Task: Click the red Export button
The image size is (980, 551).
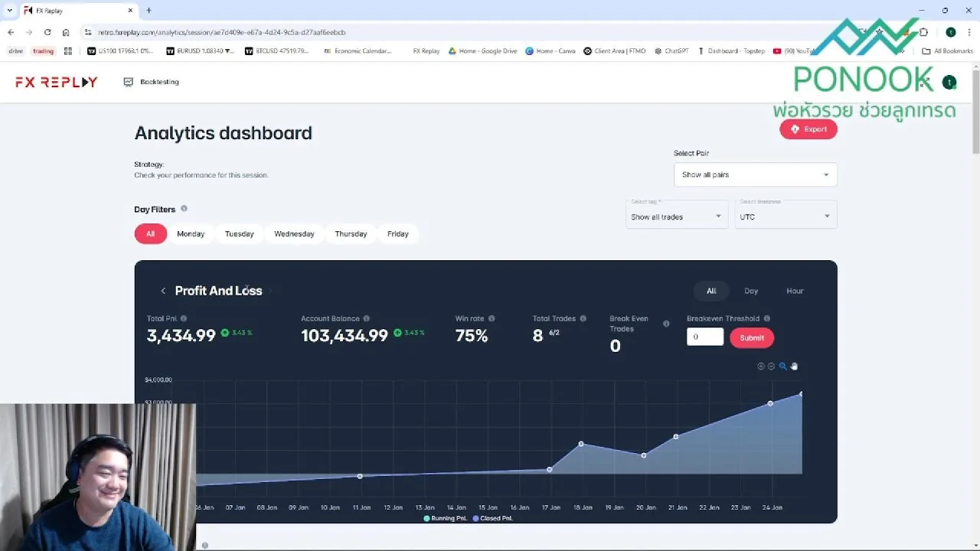Action: coord(808,129)
